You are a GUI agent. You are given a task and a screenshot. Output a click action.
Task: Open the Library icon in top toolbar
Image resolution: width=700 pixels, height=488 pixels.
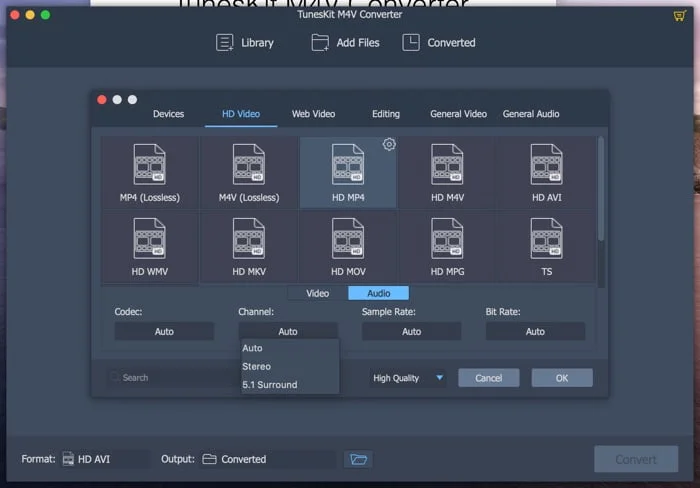point(225,43)
